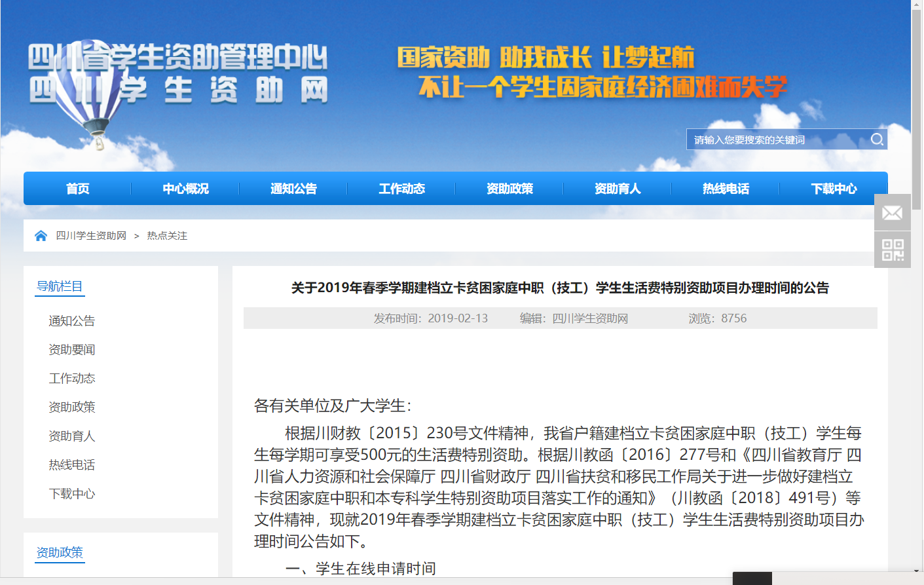Open 工作动态 in top navigation bar
The height and width of the screenshot is (585, 924).
coord(401,189)
